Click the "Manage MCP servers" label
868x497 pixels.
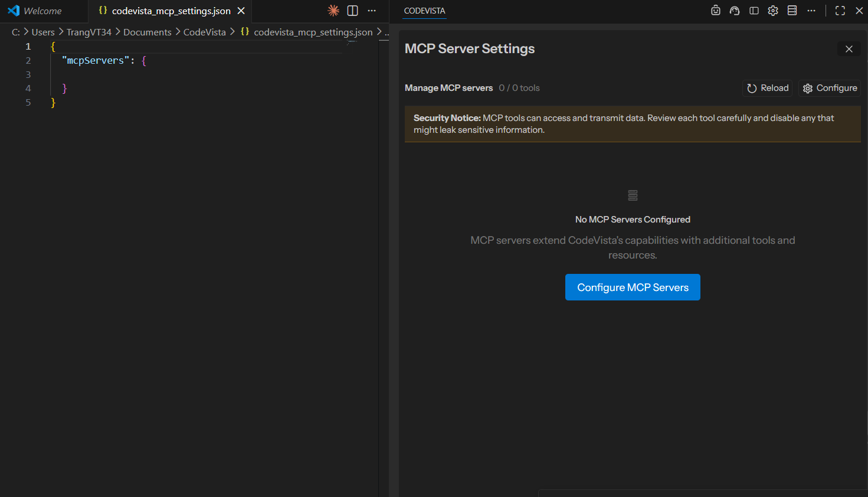[x=448, y=88]
